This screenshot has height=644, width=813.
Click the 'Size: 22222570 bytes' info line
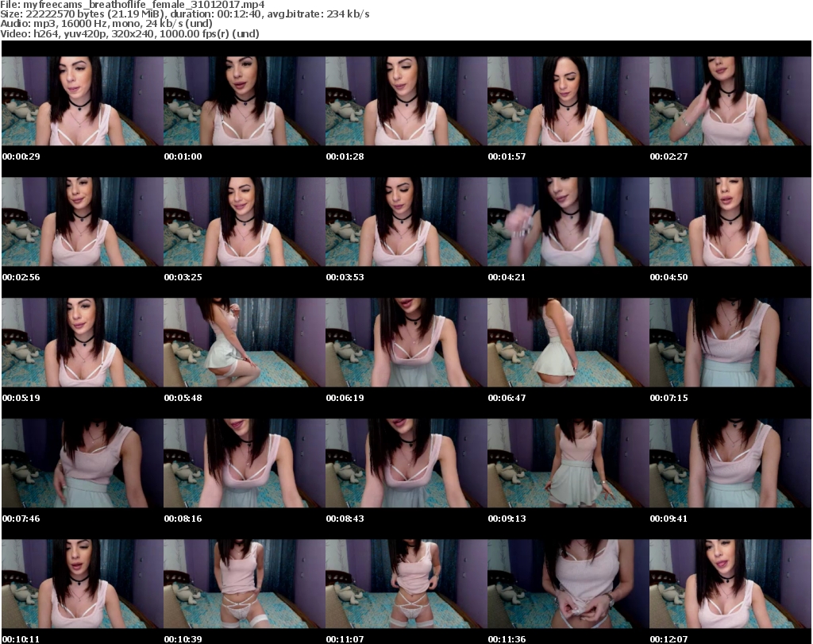185,14
